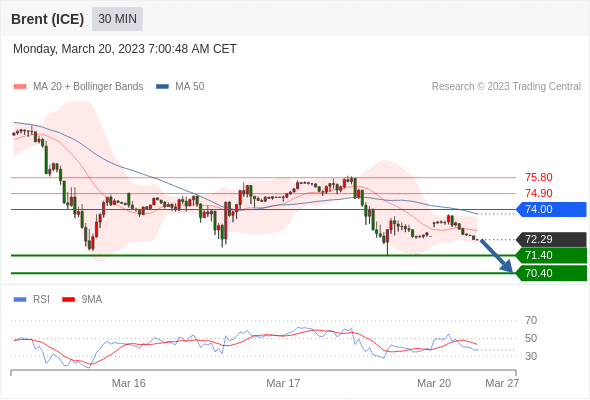Toggle the MA 50 legend label
The image size is (590, 400).
pos(190,87)
